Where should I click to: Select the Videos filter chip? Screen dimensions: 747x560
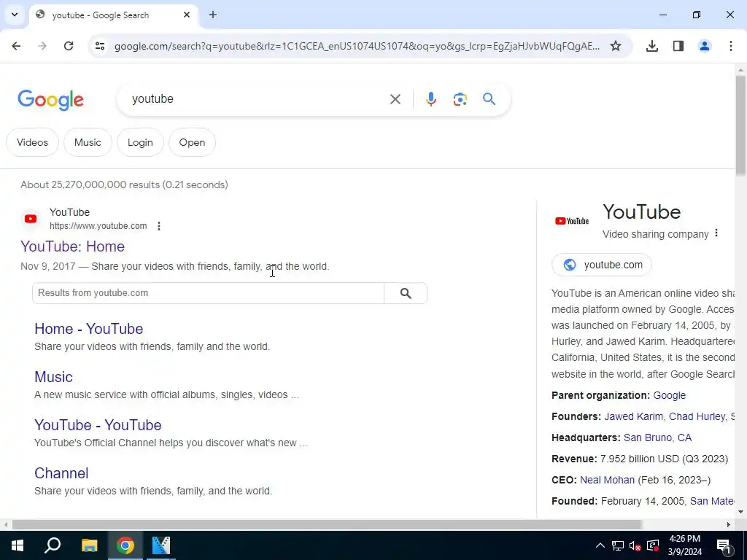(32, 142)
